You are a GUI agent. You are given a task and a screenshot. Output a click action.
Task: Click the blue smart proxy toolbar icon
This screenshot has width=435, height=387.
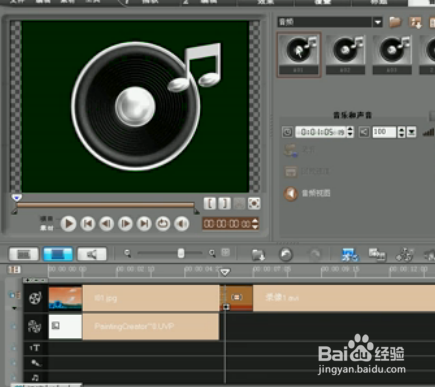pos(350,255)
